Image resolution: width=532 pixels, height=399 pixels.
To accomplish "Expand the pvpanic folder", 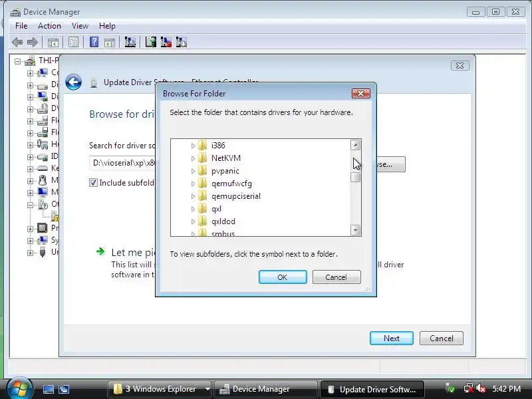I will [193, 172].
